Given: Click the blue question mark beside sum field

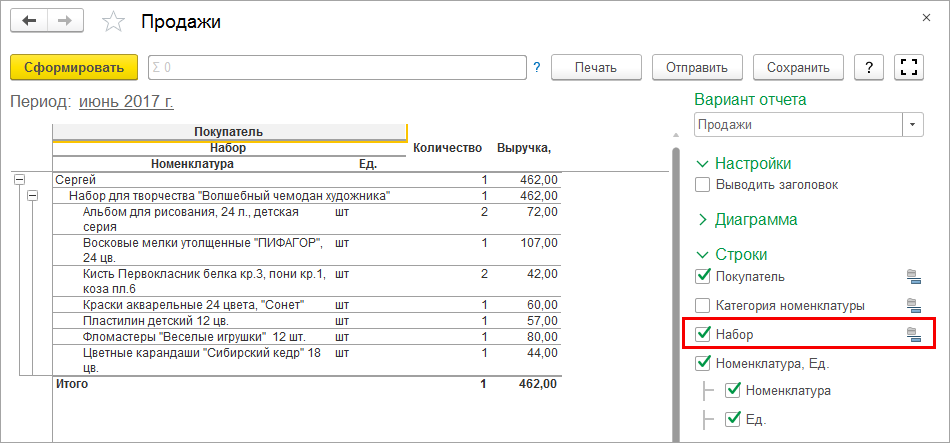Looking at the screenshot, I should coord(537,68).
